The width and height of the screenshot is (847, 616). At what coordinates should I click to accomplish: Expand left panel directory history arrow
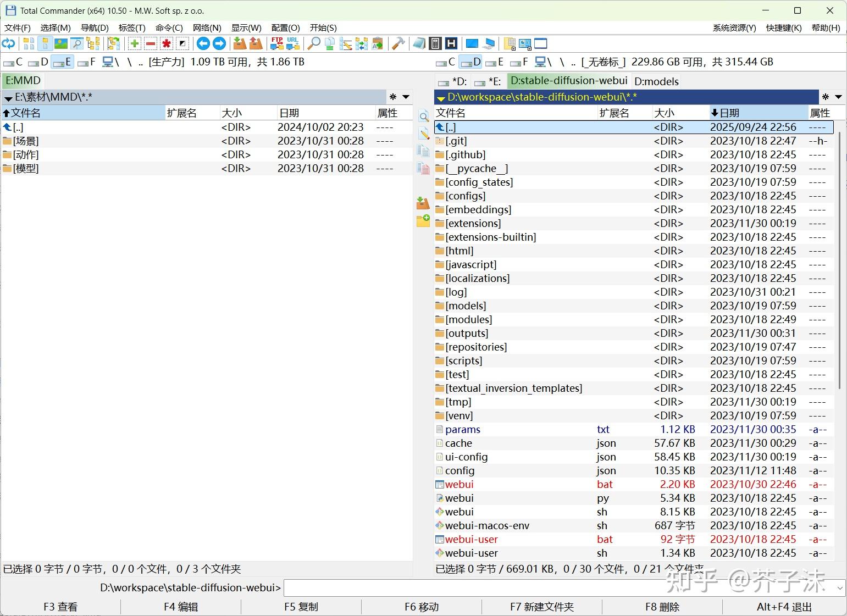click(x=406, y=97)
